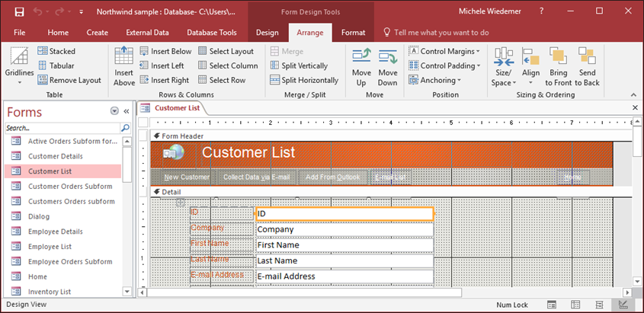Select the Home form
The image size is (644, 313).
[x=63, y=276]
